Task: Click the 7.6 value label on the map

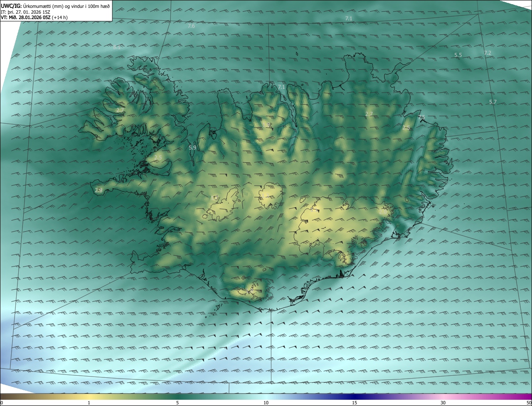Action: tap(191, 26)
